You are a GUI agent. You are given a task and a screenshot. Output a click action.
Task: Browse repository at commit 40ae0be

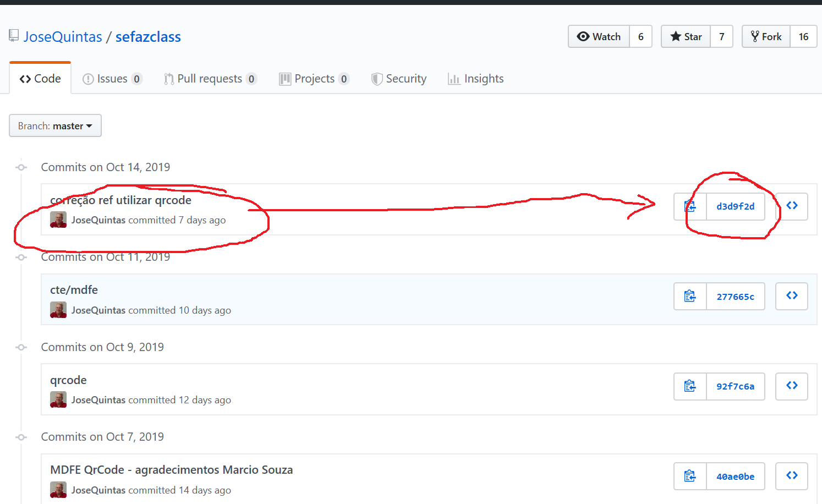coord(792,476)
